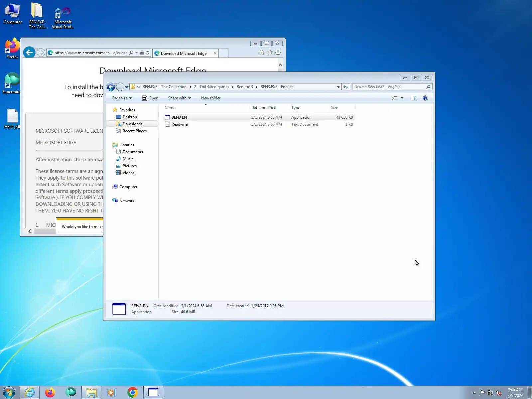
Task: Click the BEN.EXE - The Collection desktop folder
Action: click(38, 16)
